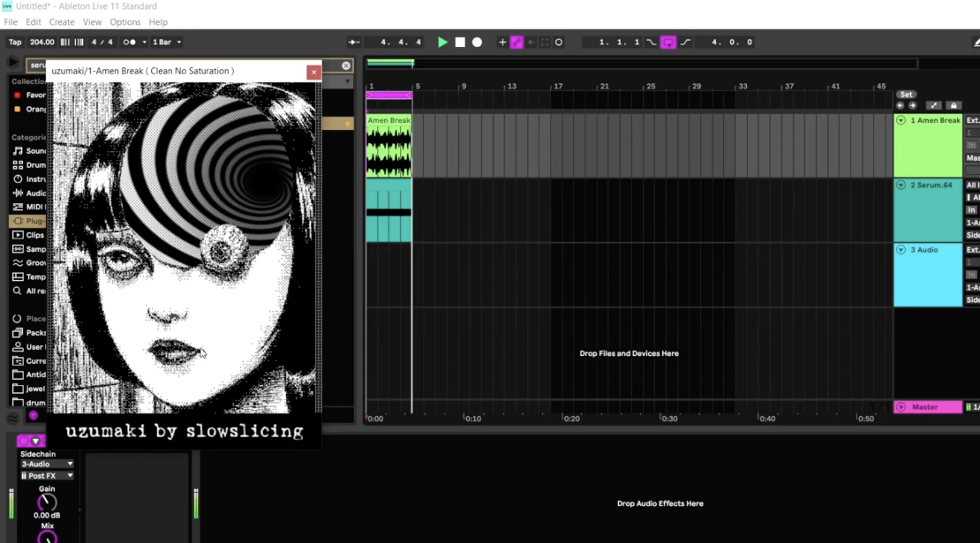Image resolution: width=980 pixels, height=543 pixels.
Task: Fold the 2 Serum.64 track
Action: (901, 185)
